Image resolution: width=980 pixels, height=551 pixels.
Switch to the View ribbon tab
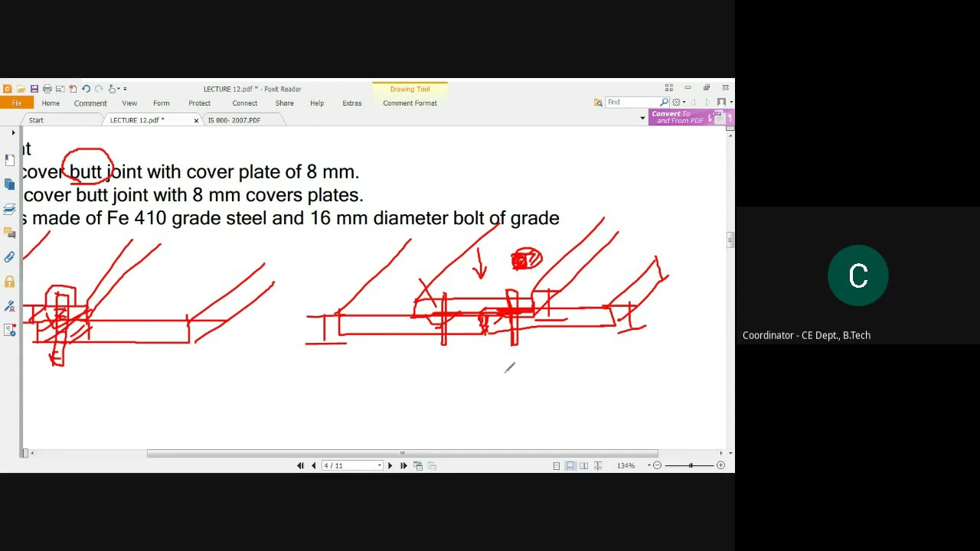(129, 103)
